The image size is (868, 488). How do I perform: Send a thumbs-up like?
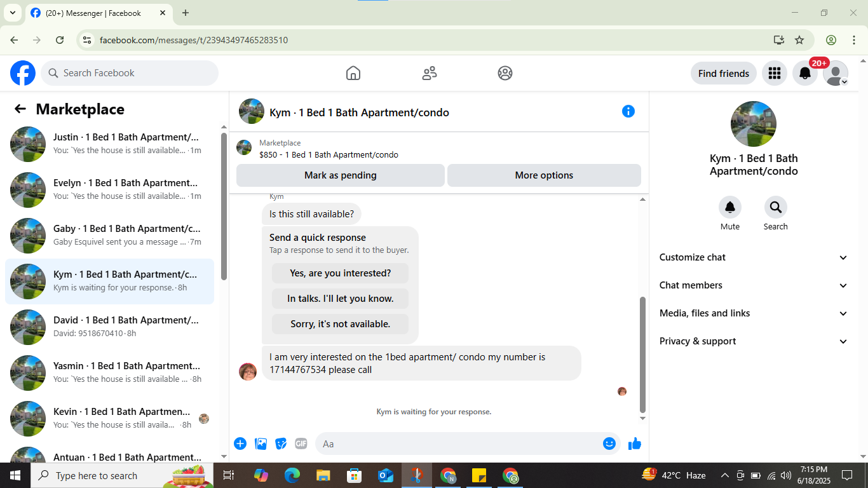[x=635, y=444]
